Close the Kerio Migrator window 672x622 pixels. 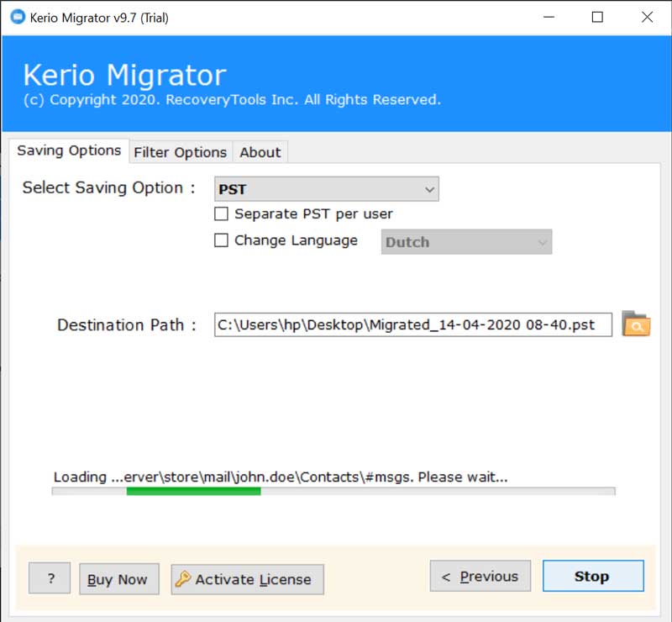click(x=647, y=17)
